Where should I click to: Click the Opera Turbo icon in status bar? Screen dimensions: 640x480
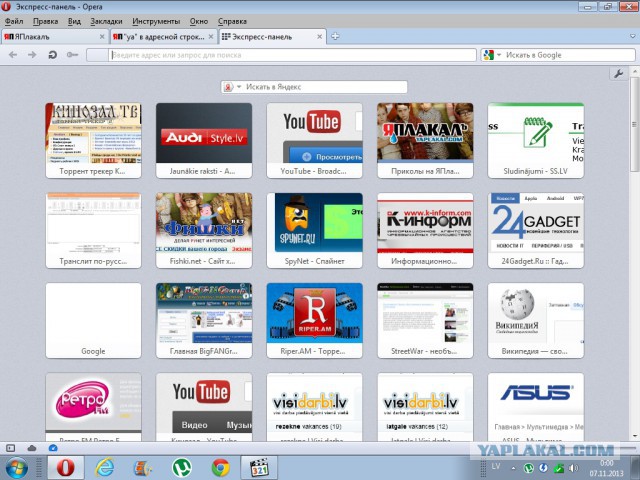(53, 448)
